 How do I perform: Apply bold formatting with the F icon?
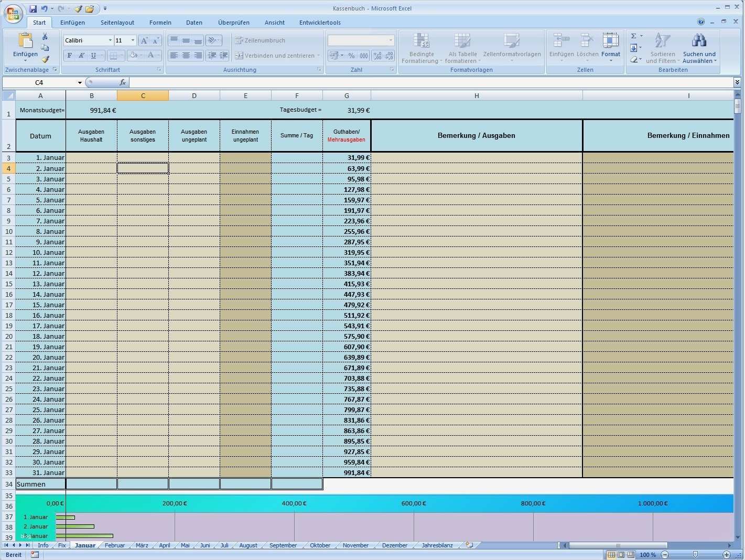coord(69,56)
